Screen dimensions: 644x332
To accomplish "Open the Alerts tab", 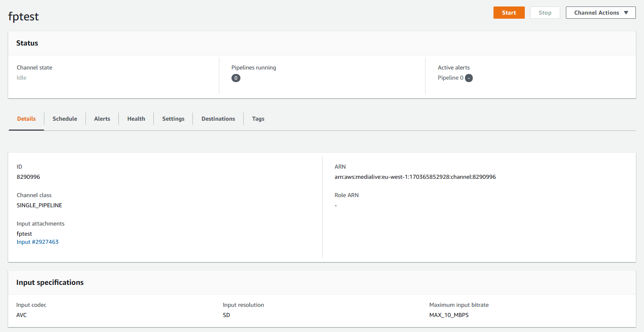I will click(102, 119).
